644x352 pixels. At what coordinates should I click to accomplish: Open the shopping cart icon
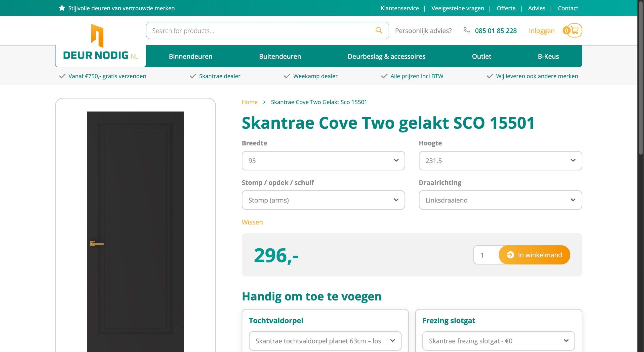pyautogui.click(x=575, y=30)
